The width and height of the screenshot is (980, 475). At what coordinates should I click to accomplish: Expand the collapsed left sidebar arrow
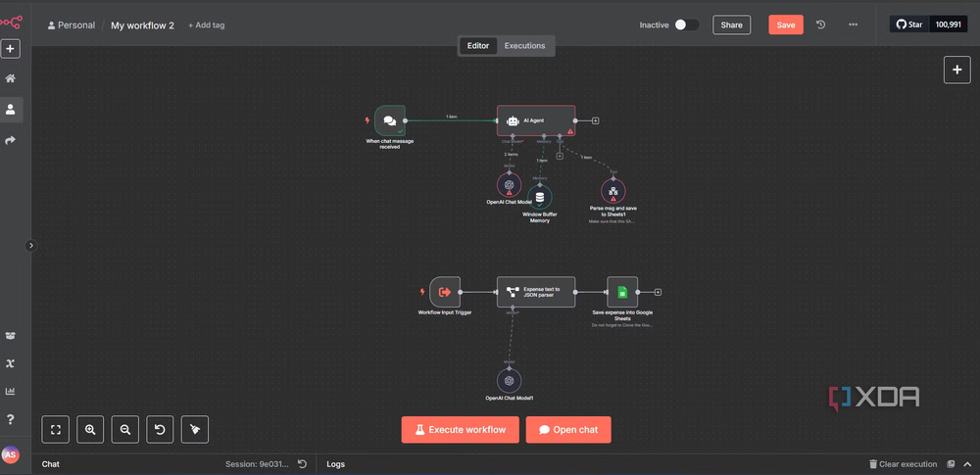pyautogui.click(x=31, y=246)
